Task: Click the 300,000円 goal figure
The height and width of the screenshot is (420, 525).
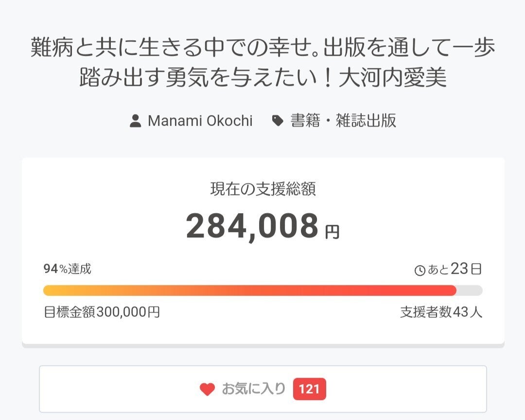Action: (x=128, y=312)
